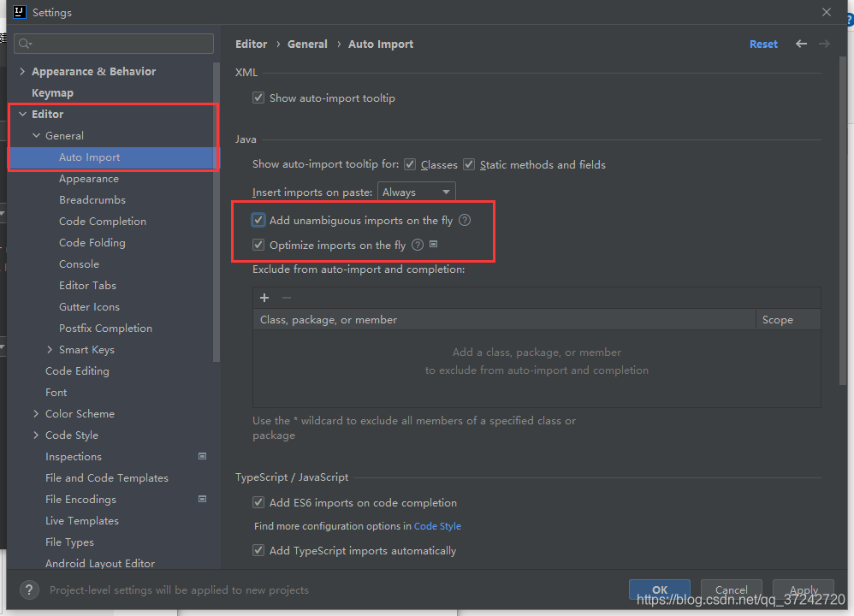This screenshot has width=854, height=616.
Task: Open the help question mark at dialog bottom
Action: coord(29,589)
